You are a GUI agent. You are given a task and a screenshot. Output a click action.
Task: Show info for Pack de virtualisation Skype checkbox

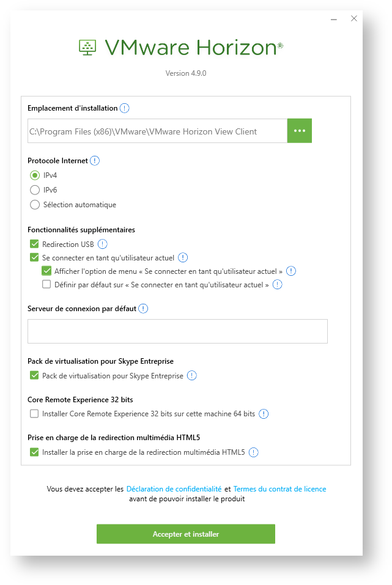(x=191, y=375)
